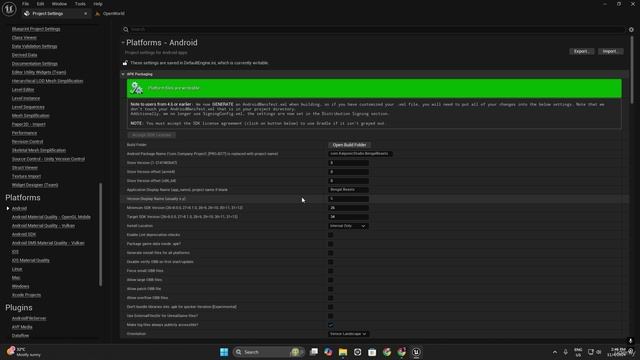Open the Windows Start button
This screenshot has width=640, height=360.
[x=224, y=352]
